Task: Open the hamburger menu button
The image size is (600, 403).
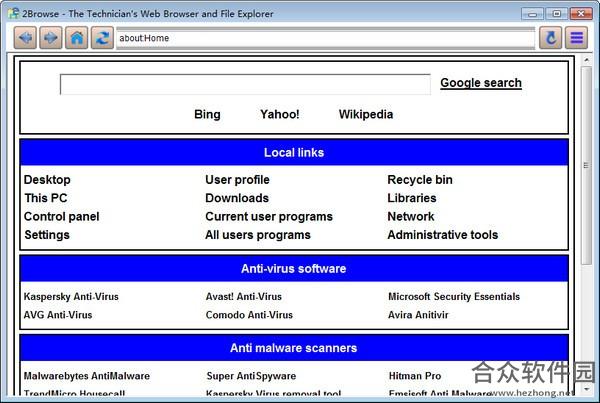Action: pos(576,38)
